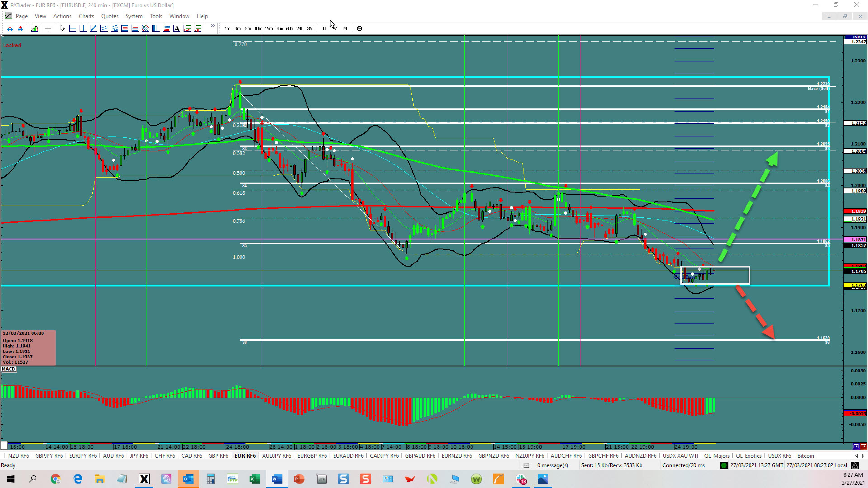868x488 pixels.
Task: Select the second red-blue Fibonacci levels tool
Action: (135, 29)
